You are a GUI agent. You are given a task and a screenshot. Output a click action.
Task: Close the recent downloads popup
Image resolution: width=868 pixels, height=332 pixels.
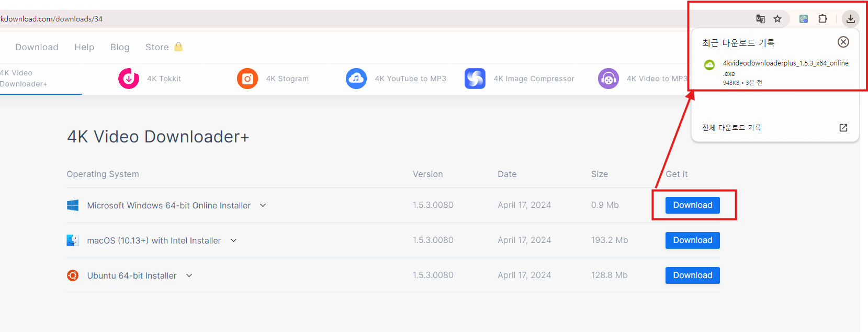[843, 42]
